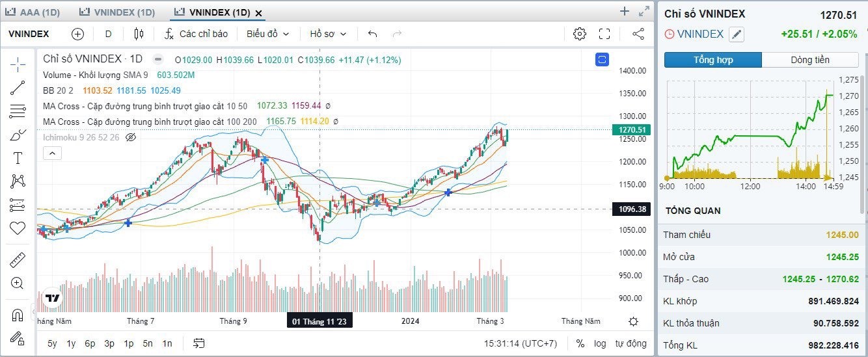Image resolution: width=868 pixels, height=357 pixels.
Task: Click the Tham chiếu value 1245.00
Action: pyautogui.click(x=842, y=235)
